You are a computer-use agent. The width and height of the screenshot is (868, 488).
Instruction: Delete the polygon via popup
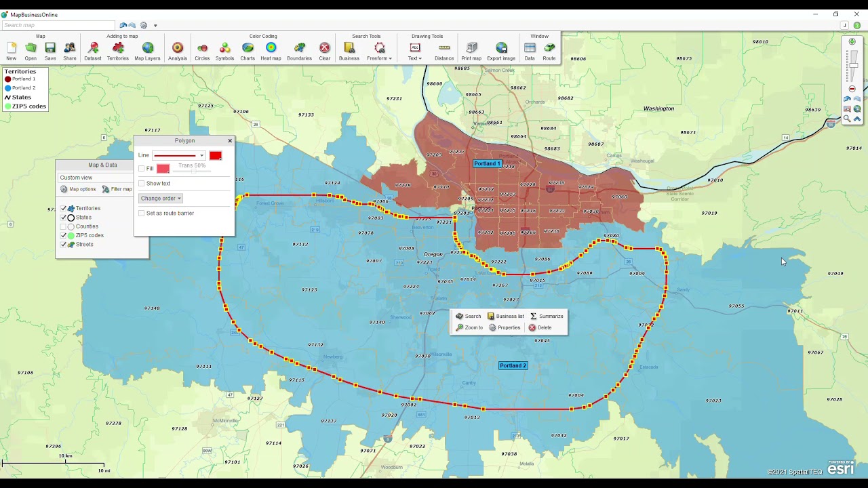pyautogui.click(x=540, y=328)
